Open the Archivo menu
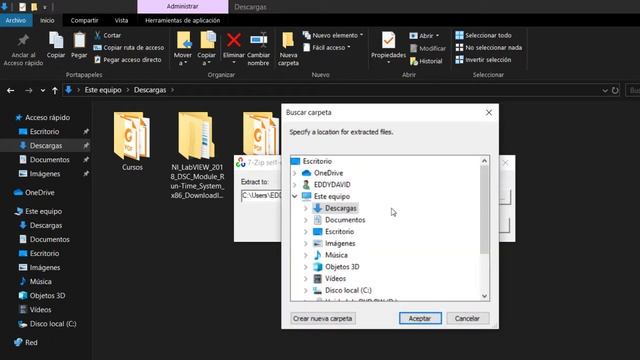Image resolution: width=640 pixels, height=360 pixels. [16, 20]
